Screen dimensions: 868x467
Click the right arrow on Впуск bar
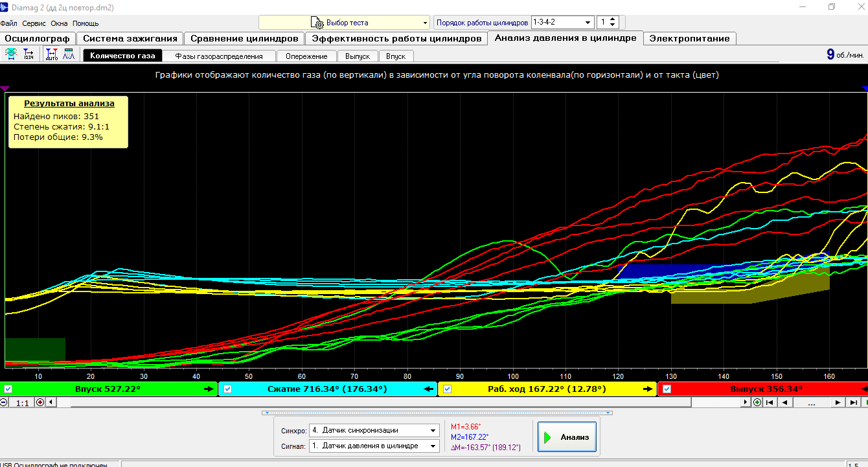(x=208, y=389)
